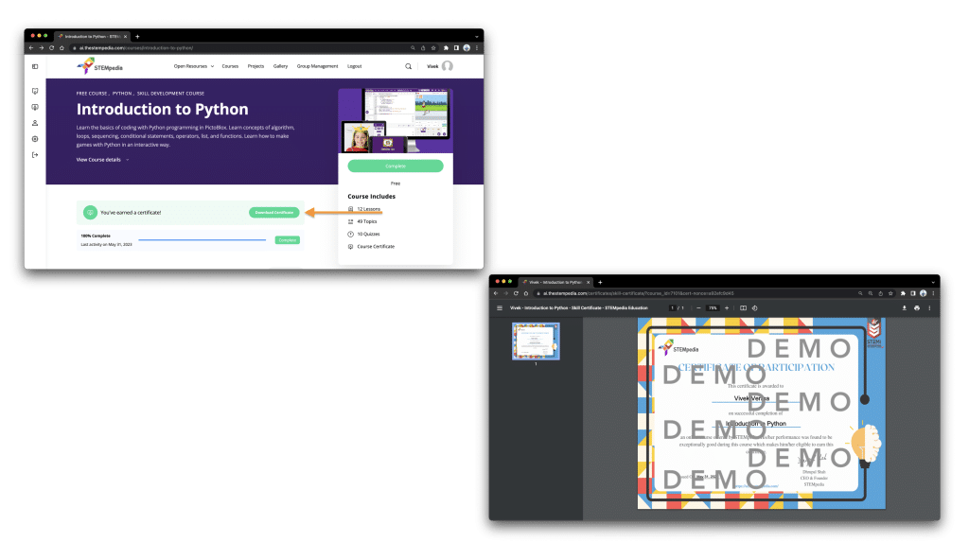Click the Download Certificate button
This screenshot has width=969, height=560.
point(273,212)
